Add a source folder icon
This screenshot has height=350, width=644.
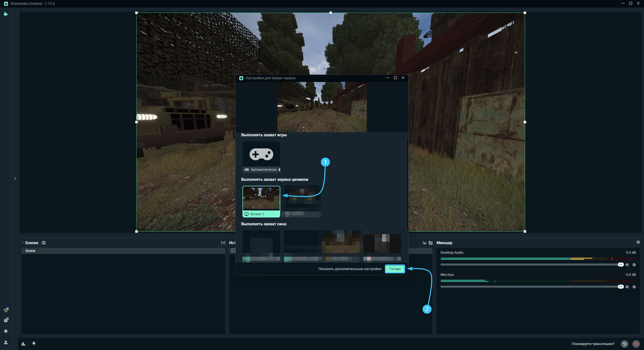[x=431, y=243]
